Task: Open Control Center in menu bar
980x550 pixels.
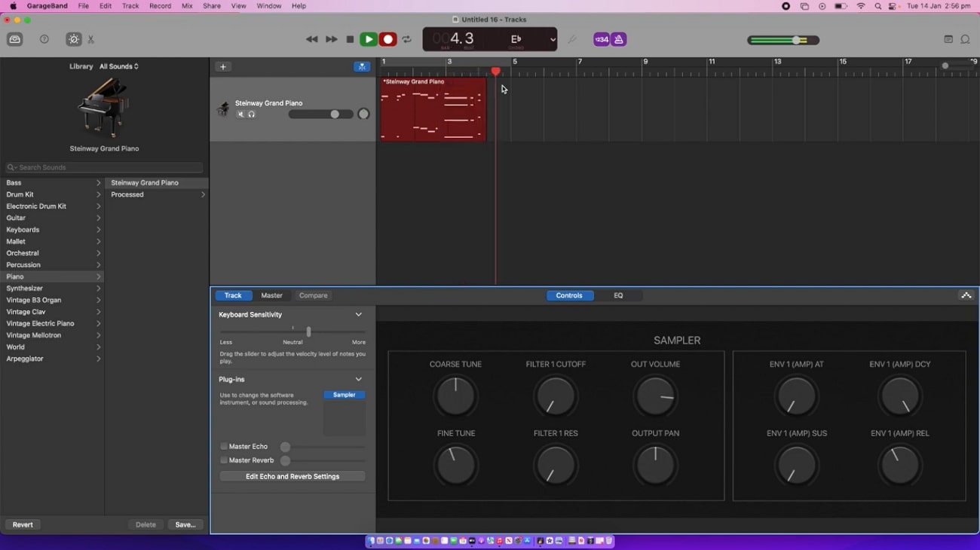Action: 894,6
